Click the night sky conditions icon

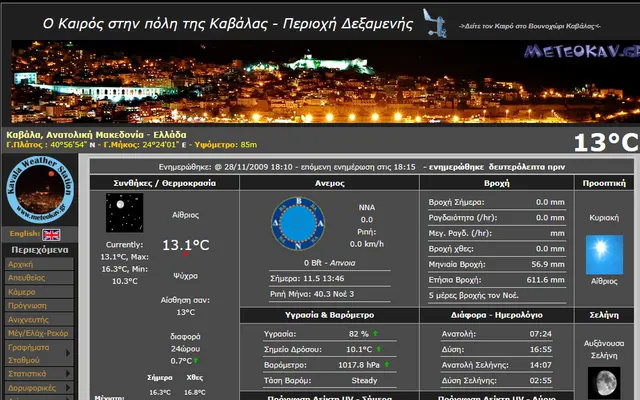(x=124, y=212)
